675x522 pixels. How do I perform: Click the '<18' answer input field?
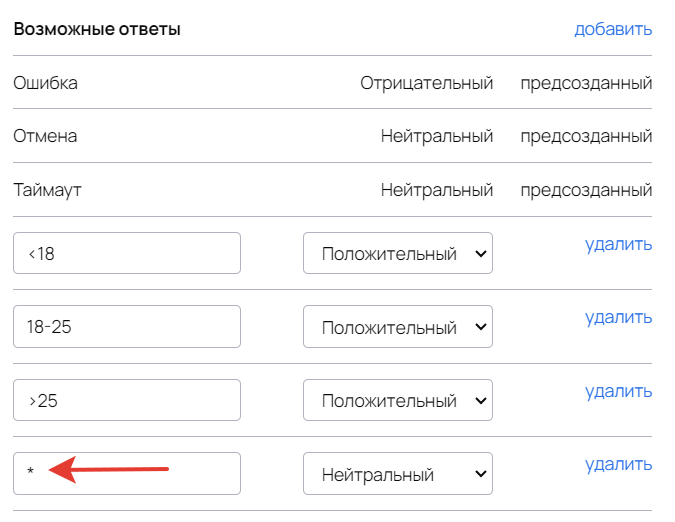coord(127,253)
